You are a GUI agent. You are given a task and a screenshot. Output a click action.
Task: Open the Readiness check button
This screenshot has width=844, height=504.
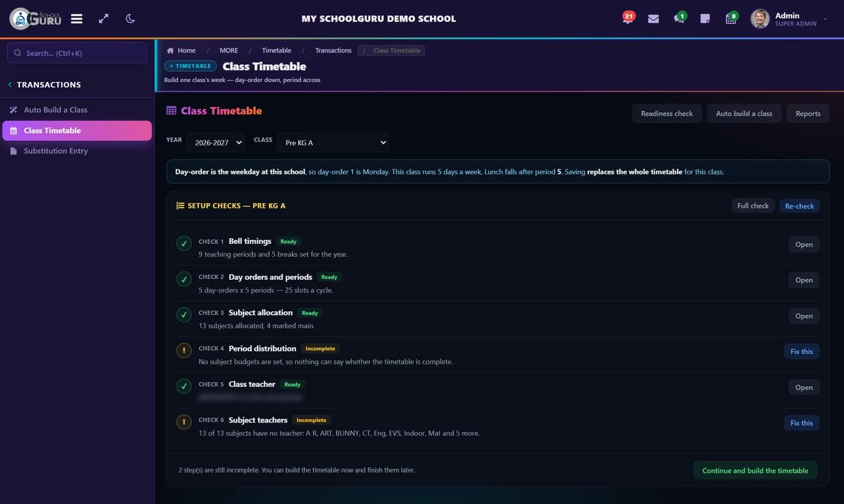(x=667, y=113)
